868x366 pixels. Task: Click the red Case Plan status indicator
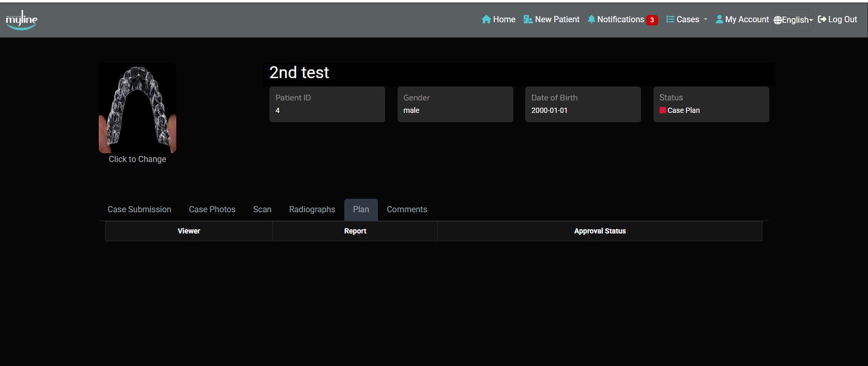(x=663, y=110)
